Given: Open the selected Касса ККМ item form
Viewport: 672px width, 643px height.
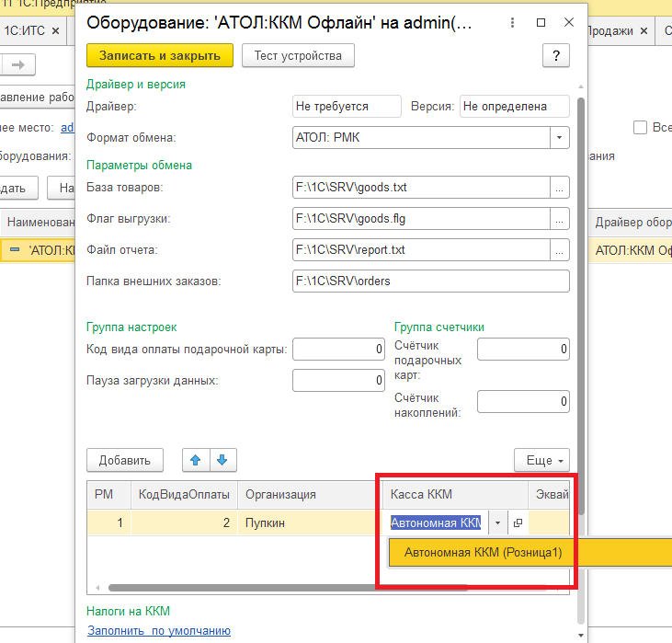Looking at the screenshot, I should pos(518,522).
